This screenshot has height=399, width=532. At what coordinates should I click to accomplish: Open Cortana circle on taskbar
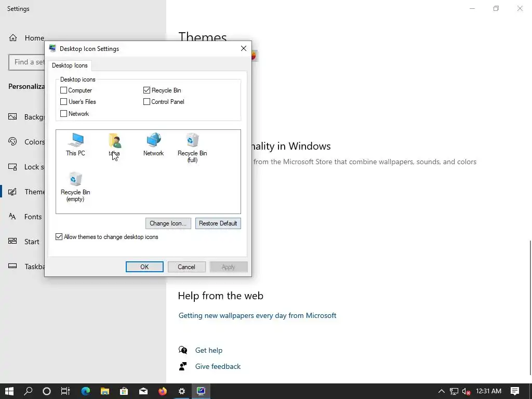[x=47, y=391]
